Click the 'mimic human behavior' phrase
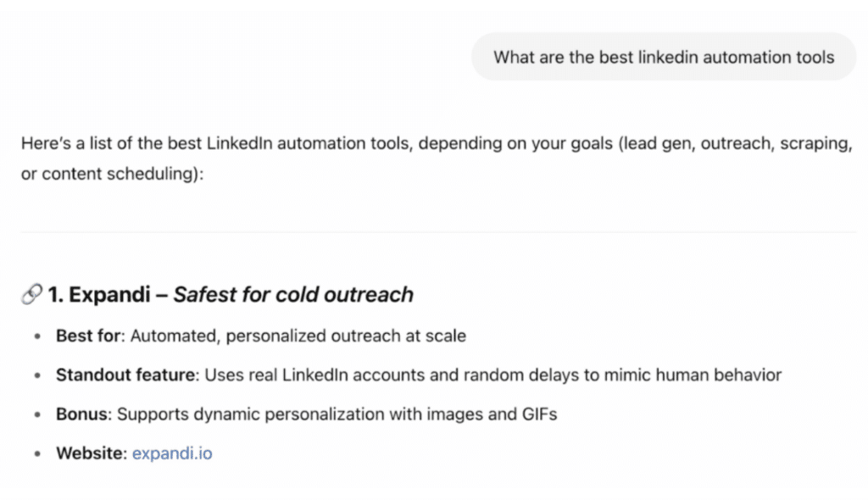868x500 pixels. (701, 375)
